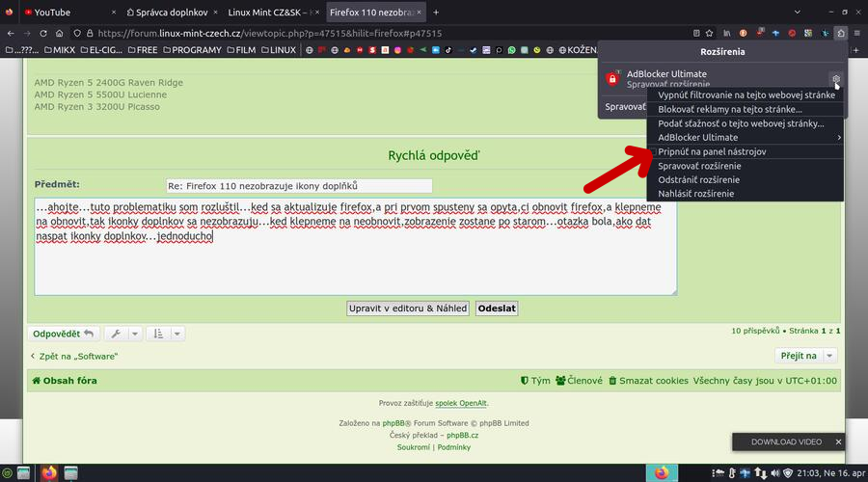The width and height of the screenshot is (868, 482).
Task: Click the Firefox icon in the taskbar
Action: (49, 472)
